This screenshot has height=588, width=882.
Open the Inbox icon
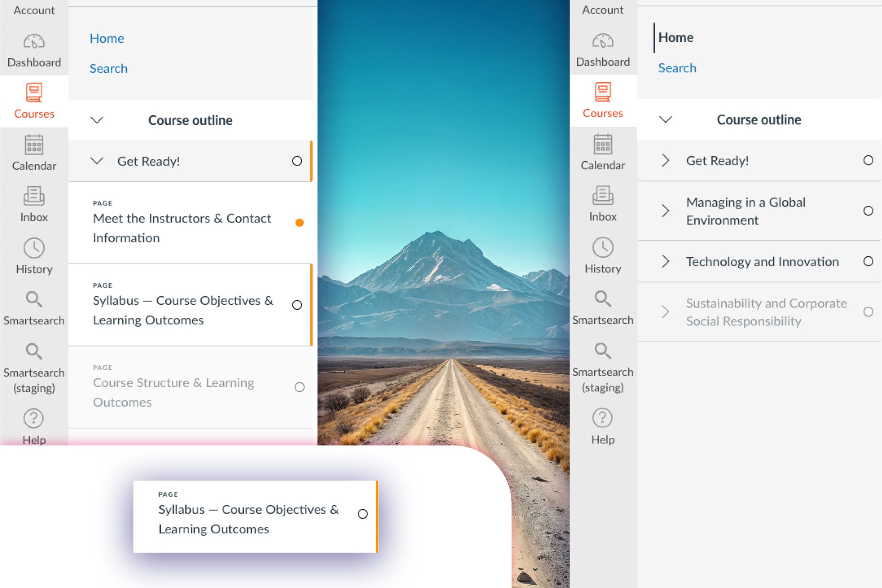click(x=34, y=204)
